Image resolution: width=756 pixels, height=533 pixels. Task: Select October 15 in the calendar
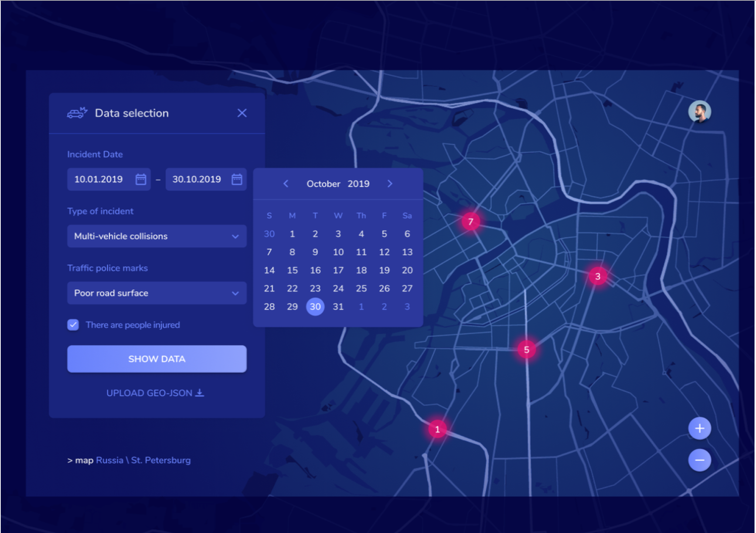[292, 270]
